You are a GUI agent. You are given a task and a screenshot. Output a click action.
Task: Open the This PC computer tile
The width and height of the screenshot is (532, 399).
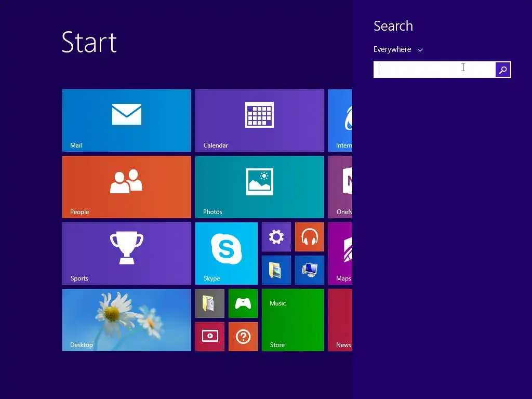pos(310,270)
